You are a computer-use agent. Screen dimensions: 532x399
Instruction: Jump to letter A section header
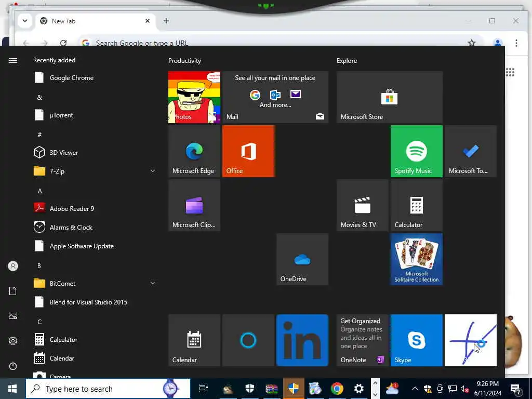coord(39,191)
